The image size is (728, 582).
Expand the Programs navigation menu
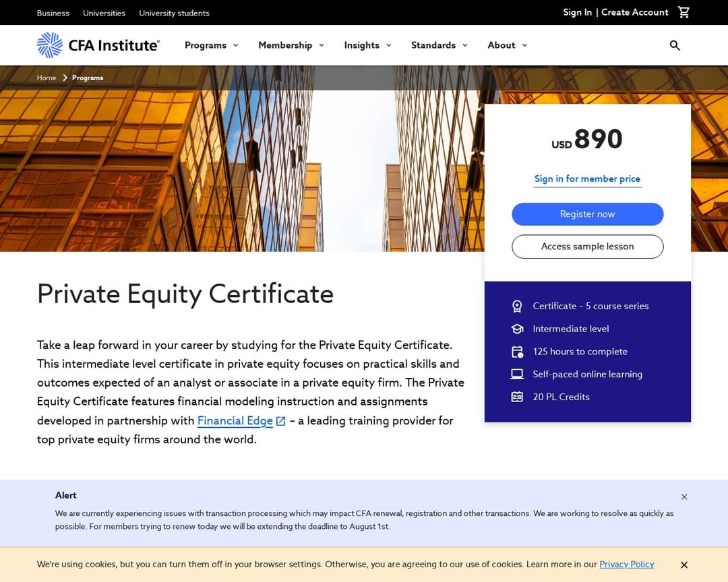(206, 45)
